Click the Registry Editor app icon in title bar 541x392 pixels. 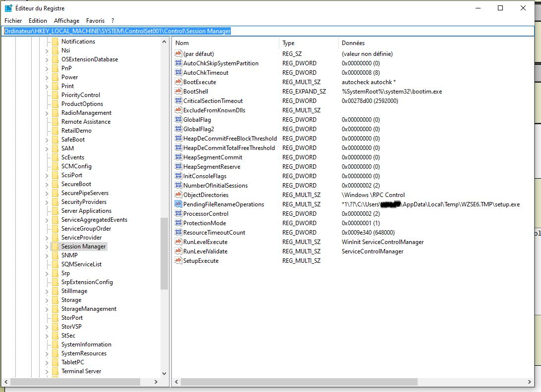click(8, 8)
